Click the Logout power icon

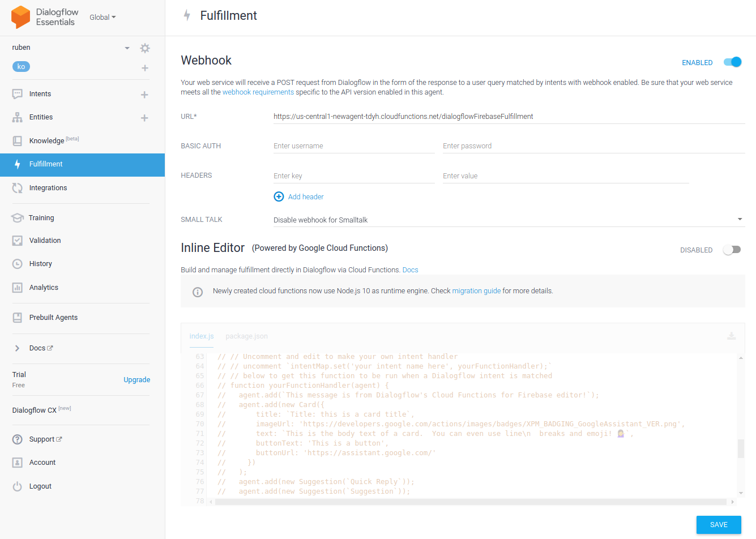[18, 486]
